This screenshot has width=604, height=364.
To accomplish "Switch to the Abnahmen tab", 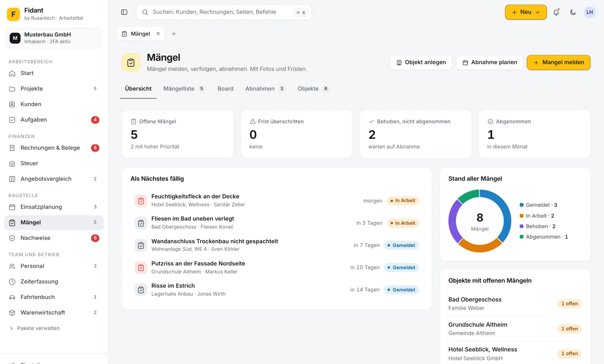I will 265,89.
